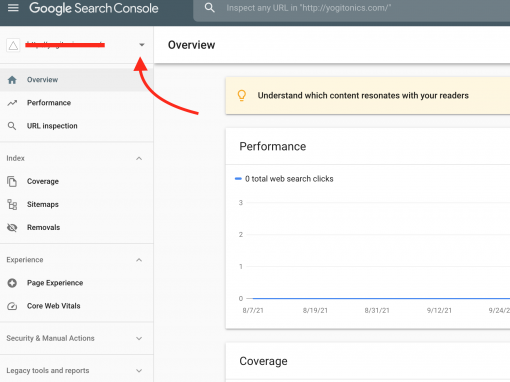Click the Removals crossed-eye icon
The image size is (510, 382).
coord(12,228)
